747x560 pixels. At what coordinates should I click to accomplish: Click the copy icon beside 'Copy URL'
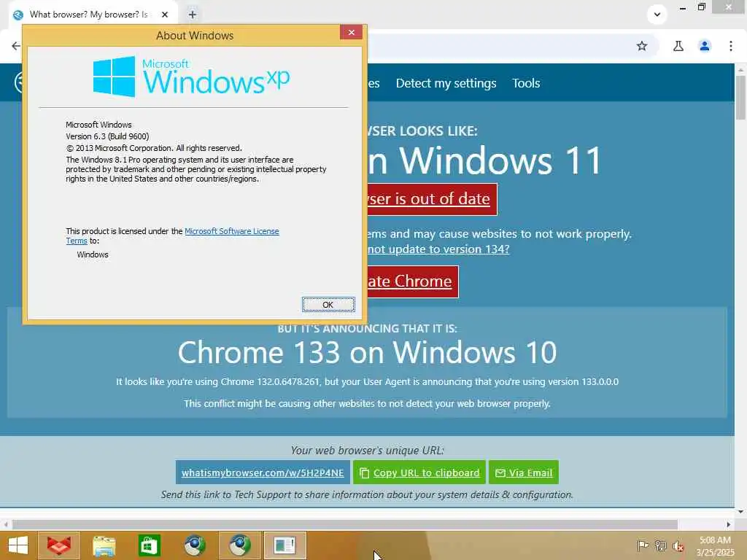[365, 472]
